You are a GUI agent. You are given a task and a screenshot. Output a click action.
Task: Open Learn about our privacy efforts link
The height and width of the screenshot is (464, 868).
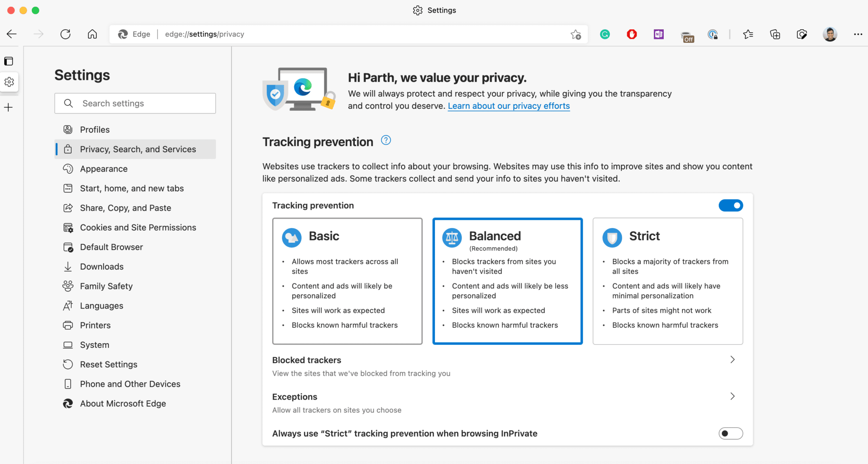tap(509, 106)
